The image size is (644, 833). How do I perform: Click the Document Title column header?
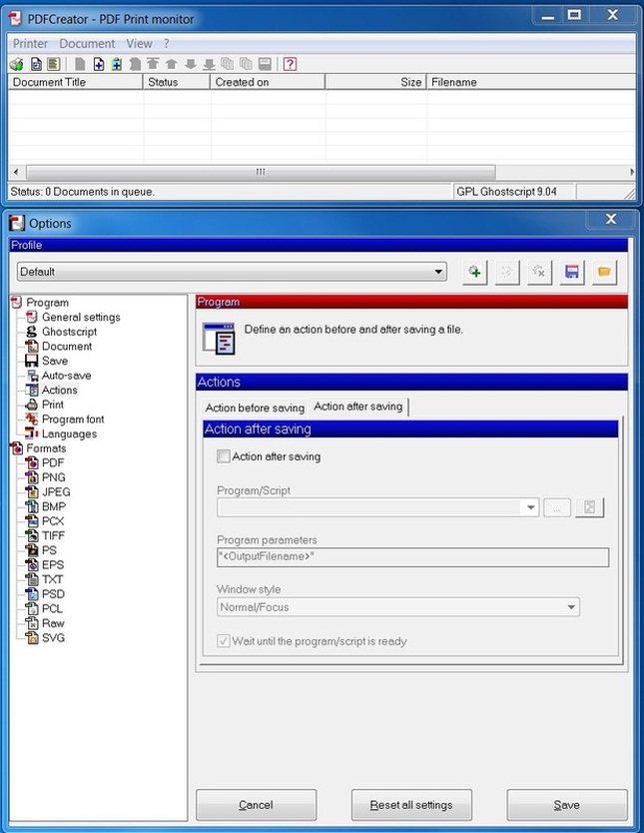coord(76,82)
